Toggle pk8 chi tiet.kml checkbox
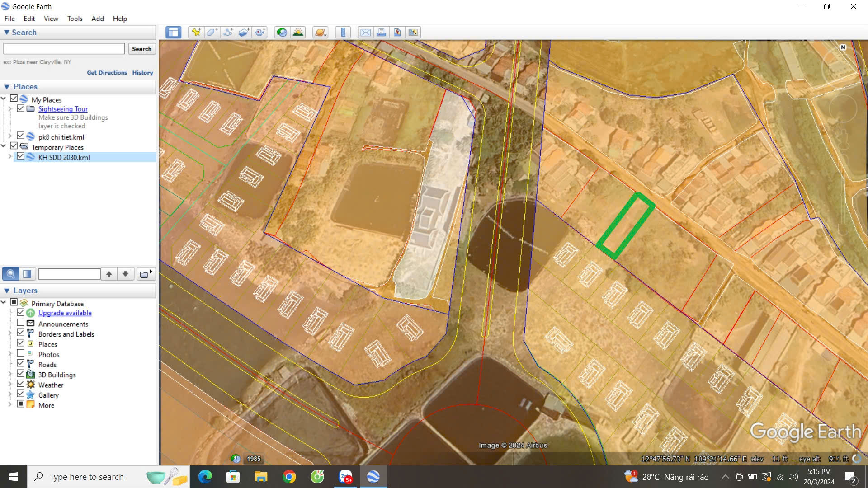The height and width of the screenshot is (488, 868). 21,136
